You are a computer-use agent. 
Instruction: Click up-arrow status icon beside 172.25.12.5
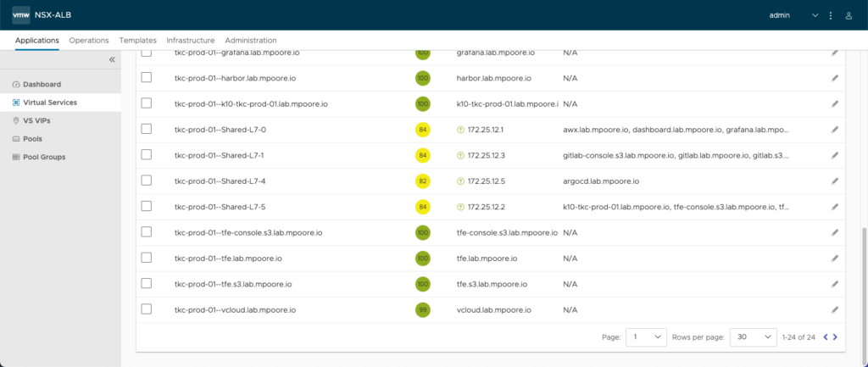point(460,181)
